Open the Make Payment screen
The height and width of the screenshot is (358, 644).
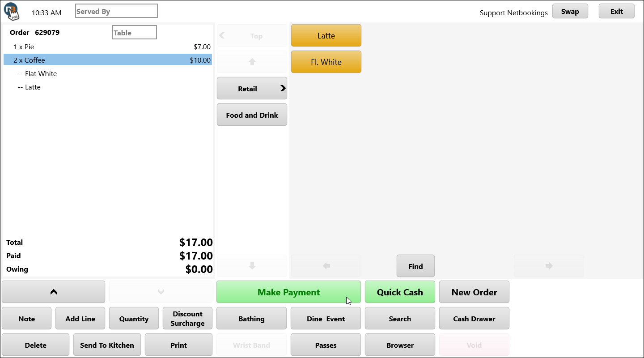click(x=288, y=292)
